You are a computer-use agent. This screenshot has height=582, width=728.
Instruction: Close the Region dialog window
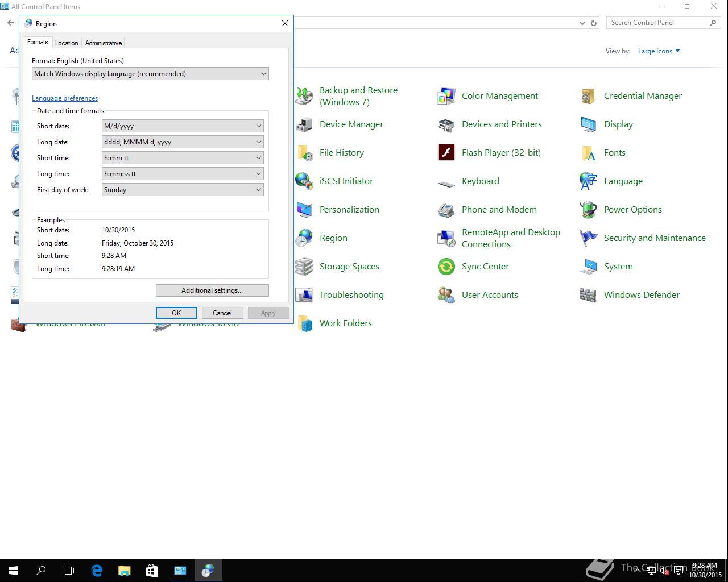[285, 23]
